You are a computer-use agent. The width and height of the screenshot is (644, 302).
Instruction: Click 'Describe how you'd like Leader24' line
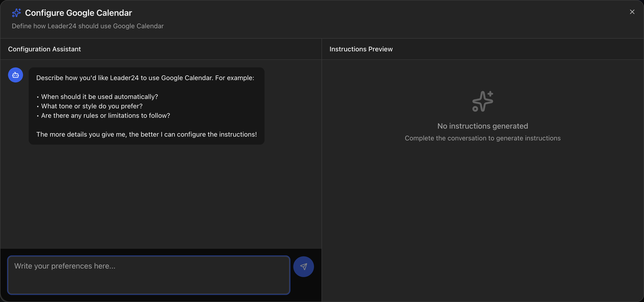pyautogui.click(x=145, y=78)
